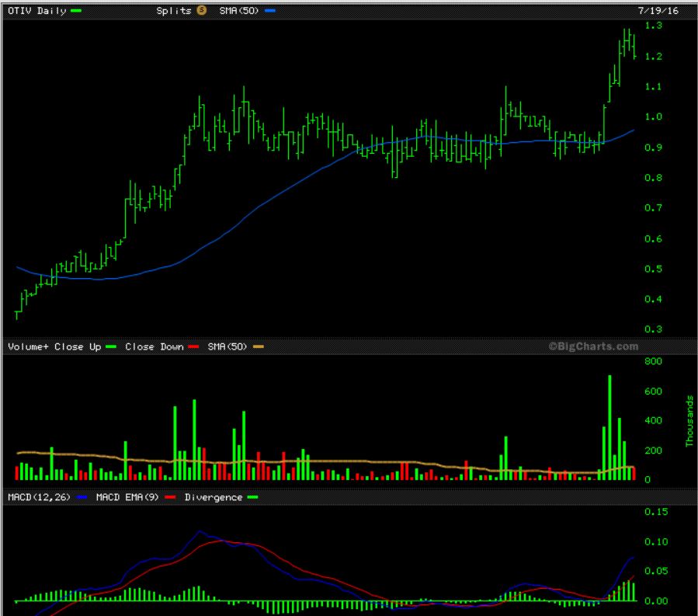698x616 pixels.
Task: Click the Thousands volume axis label
Action: (689, 421)
